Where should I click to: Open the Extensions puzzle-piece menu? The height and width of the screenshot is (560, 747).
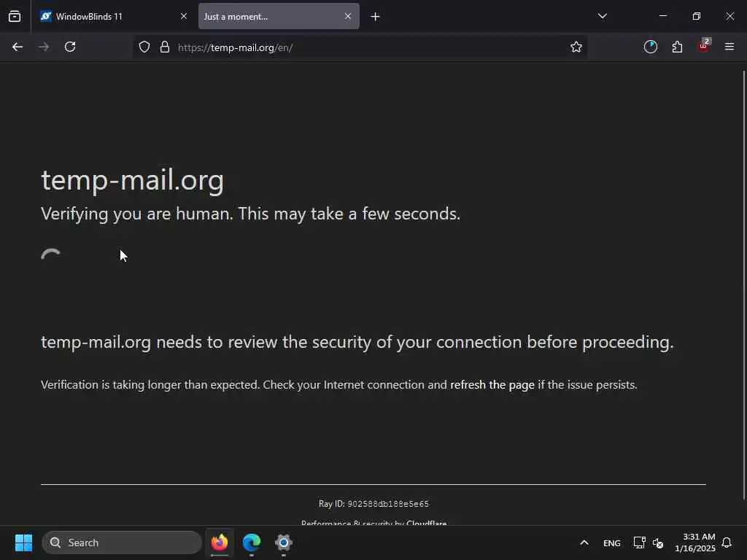tap(677, 47)
